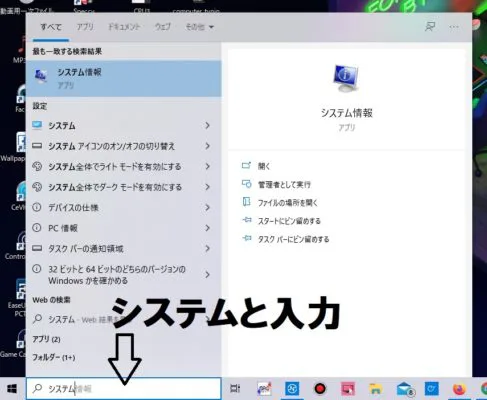Click the taskbar icon beside タスク バーの通知領域
Viewport: 487px width, 400px height.
pyautogui.click(x=37, y=248)
